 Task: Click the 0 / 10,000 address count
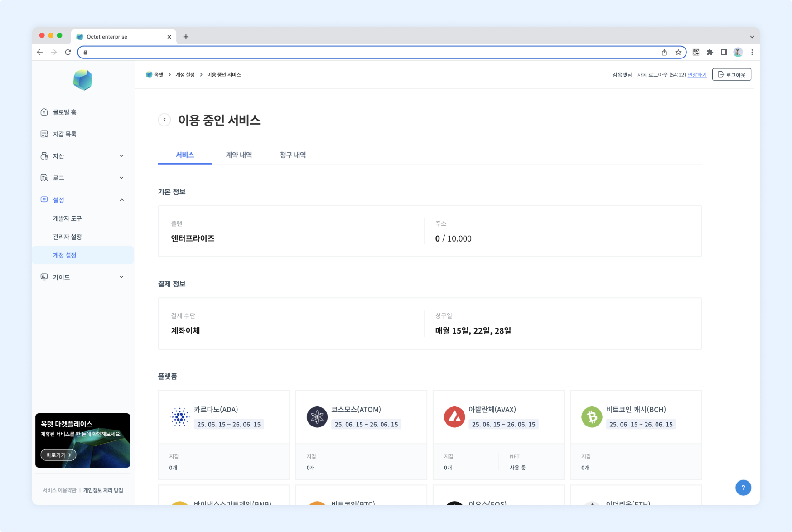pyautogui.click(x=453, y=238)
